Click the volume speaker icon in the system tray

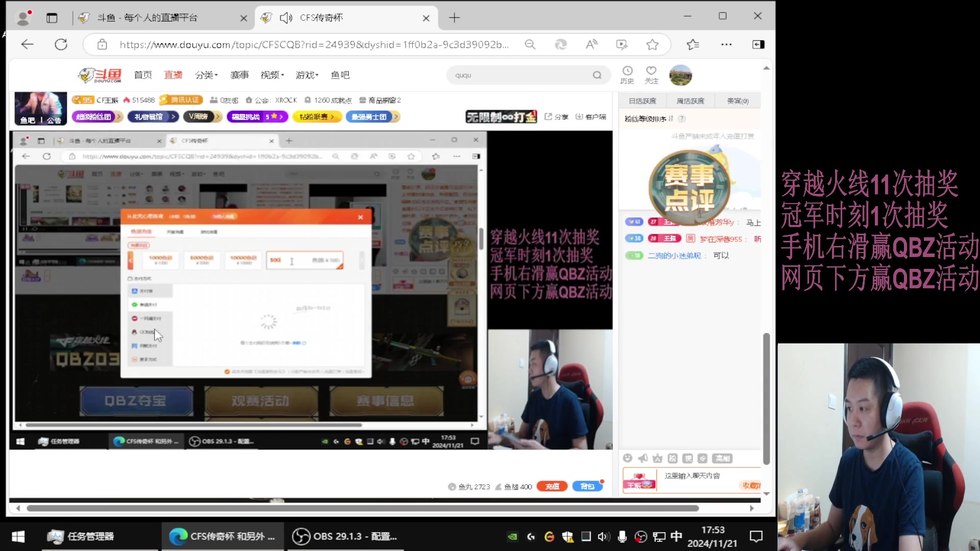(x=603, y=536)
